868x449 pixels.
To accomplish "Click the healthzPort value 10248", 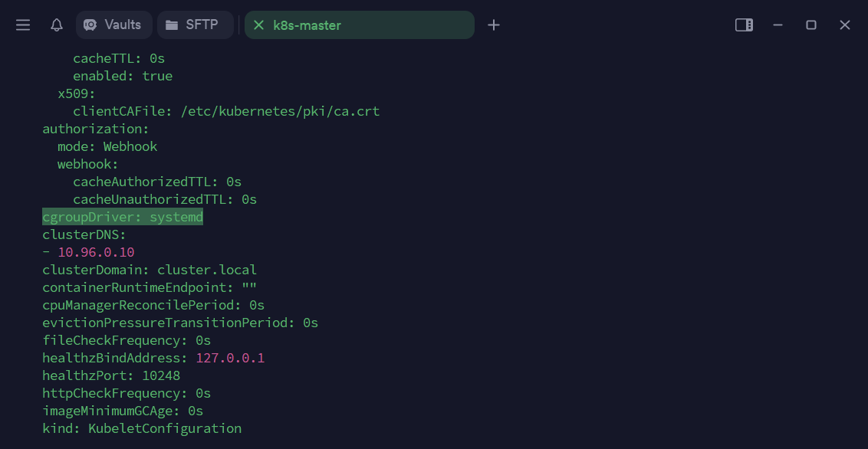I will tap(161, 375).
